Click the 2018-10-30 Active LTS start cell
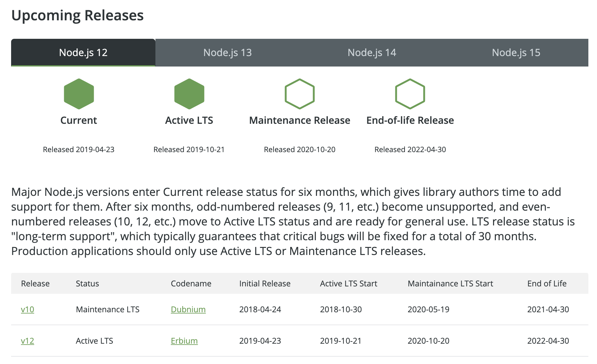This screenshot has height=364, width=597. click(341, 309)
